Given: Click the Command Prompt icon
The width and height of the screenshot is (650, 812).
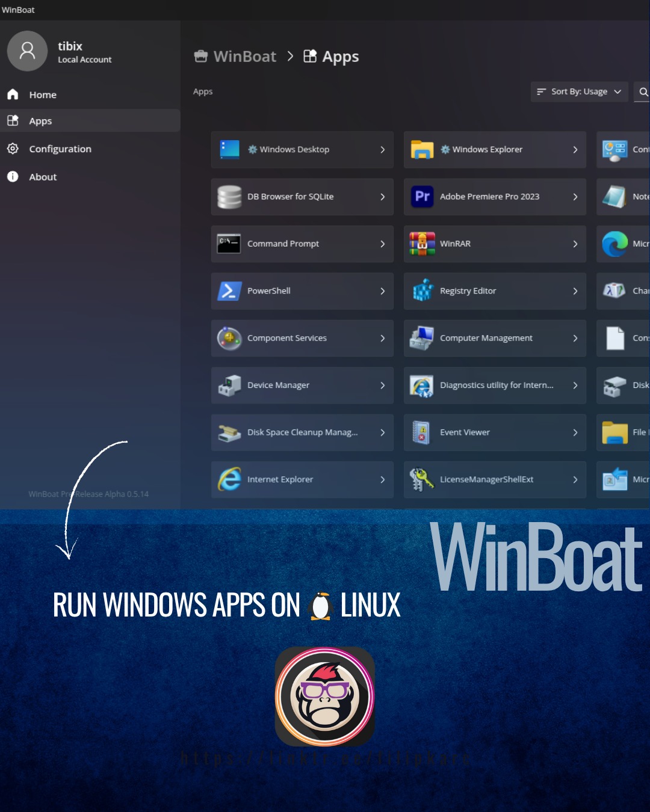Looking at the screenshot, I should 229,244.
